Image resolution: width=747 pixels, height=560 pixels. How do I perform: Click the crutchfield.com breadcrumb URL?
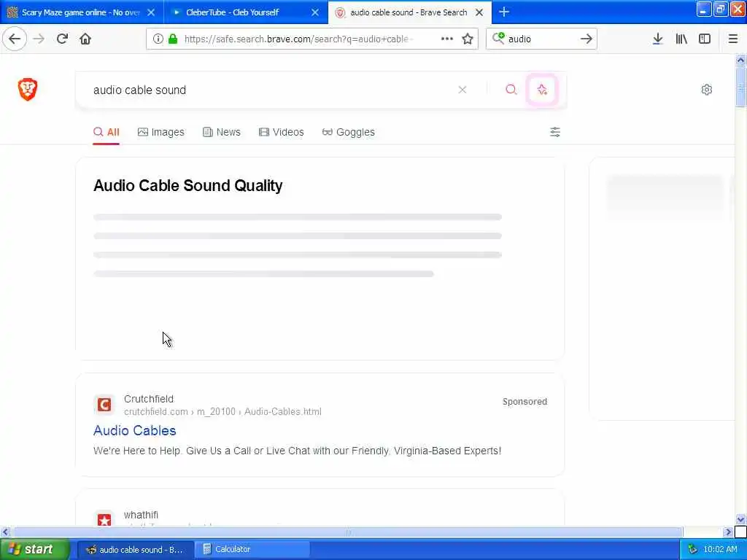[x=222, y=412]
